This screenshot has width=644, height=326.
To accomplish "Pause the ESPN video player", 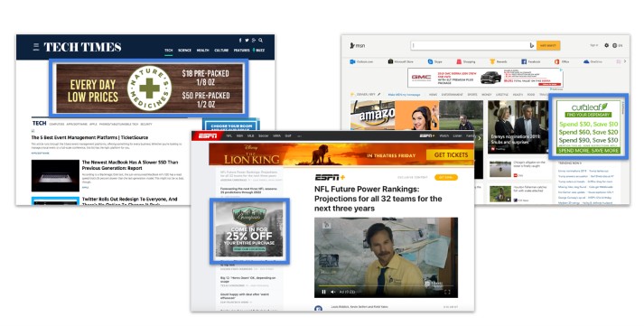I will [323, 292].
